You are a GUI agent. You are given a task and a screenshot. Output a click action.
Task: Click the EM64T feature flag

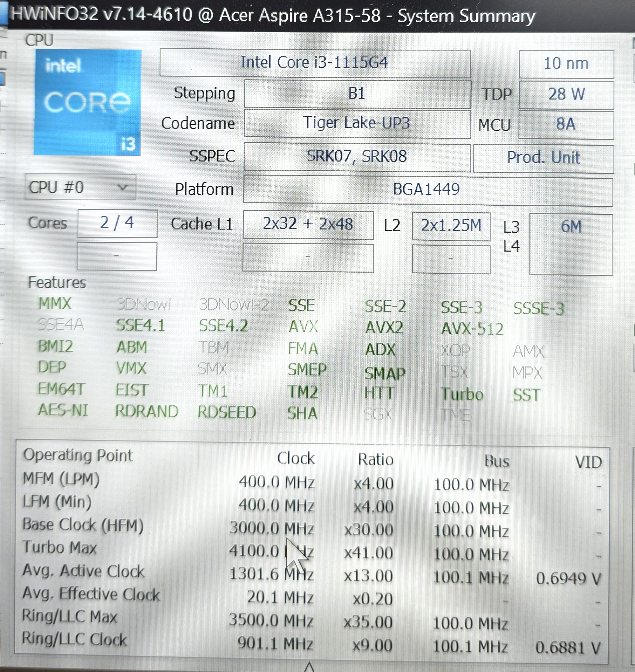(61, 389)
